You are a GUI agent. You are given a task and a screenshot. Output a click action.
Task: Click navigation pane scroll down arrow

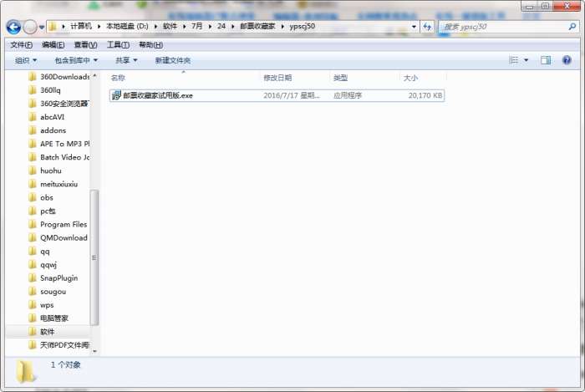click(94, 351)
